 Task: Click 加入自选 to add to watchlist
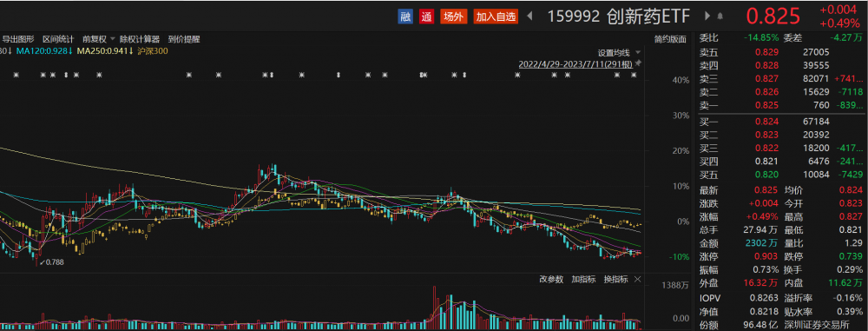(496, 17)
